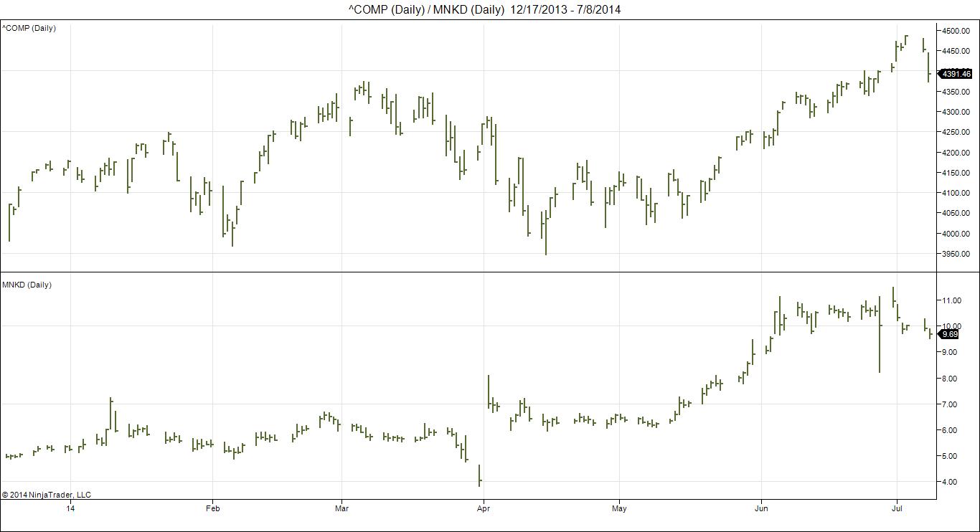Select the 6.00 MNKD axis value
Screen dimensions: 980x532
(951, 430)
